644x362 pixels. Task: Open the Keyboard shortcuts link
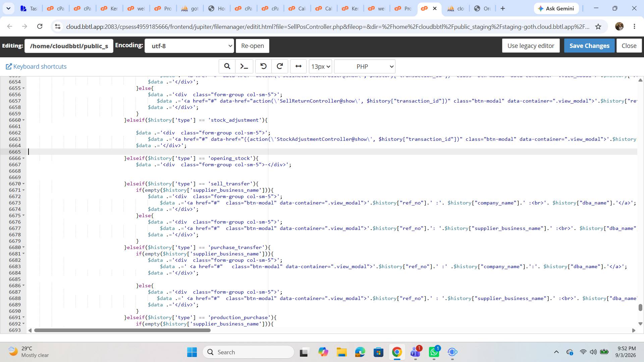click(36, 66)
